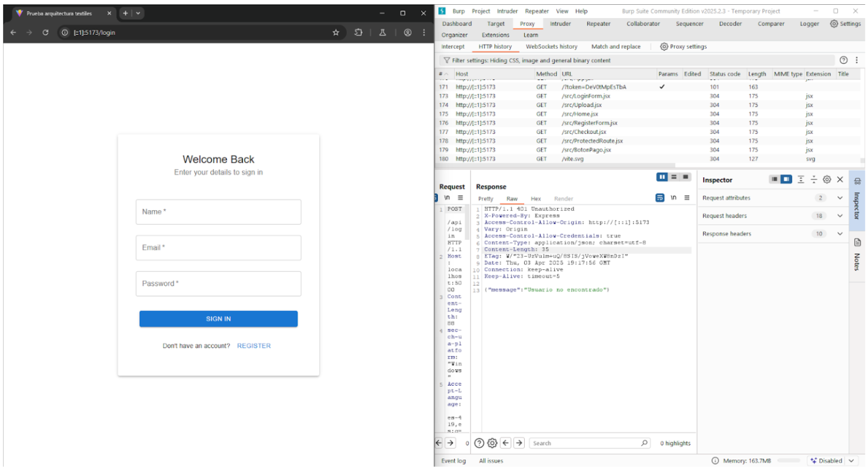This screenshot has height=470, width=868.
Task: Open the Organizer tab
Action: tap(454, 35)
